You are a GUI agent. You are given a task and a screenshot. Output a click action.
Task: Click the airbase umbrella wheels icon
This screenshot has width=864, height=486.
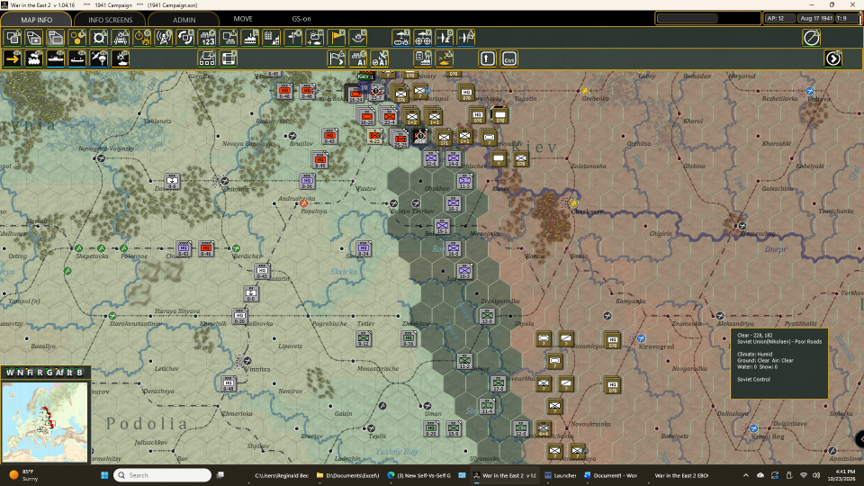(x=423, y=38)
